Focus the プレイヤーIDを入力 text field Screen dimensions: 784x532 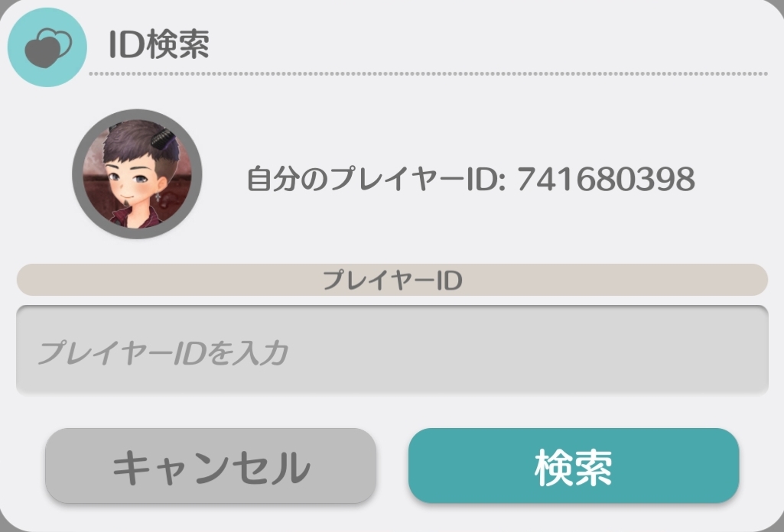click(x=392, y=350)
